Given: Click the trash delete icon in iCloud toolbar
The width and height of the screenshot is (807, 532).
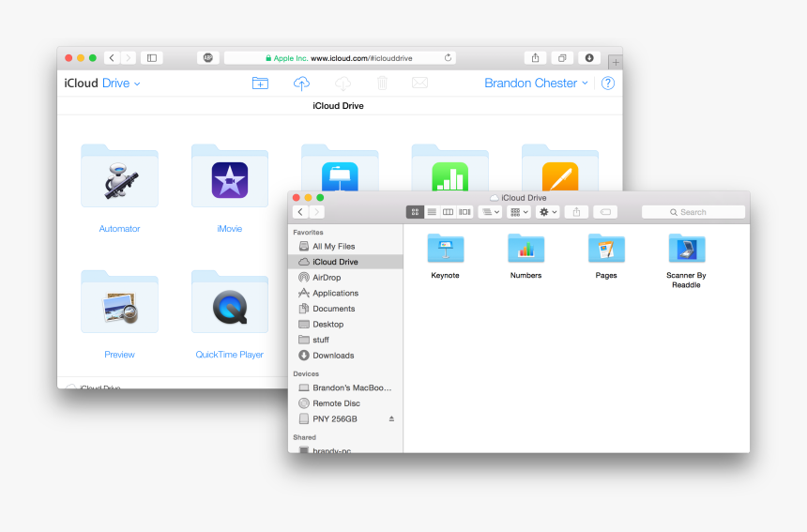Looking at the screenshot, I should coord(382,83).
